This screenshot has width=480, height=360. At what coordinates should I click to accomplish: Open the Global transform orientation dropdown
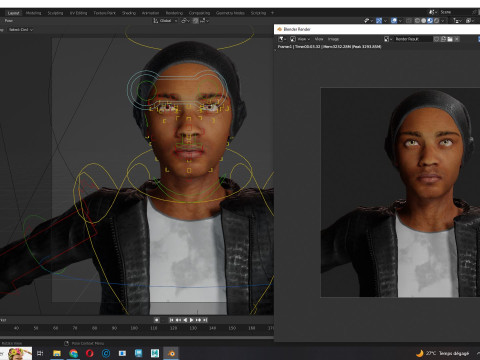[x=165, y=21]
